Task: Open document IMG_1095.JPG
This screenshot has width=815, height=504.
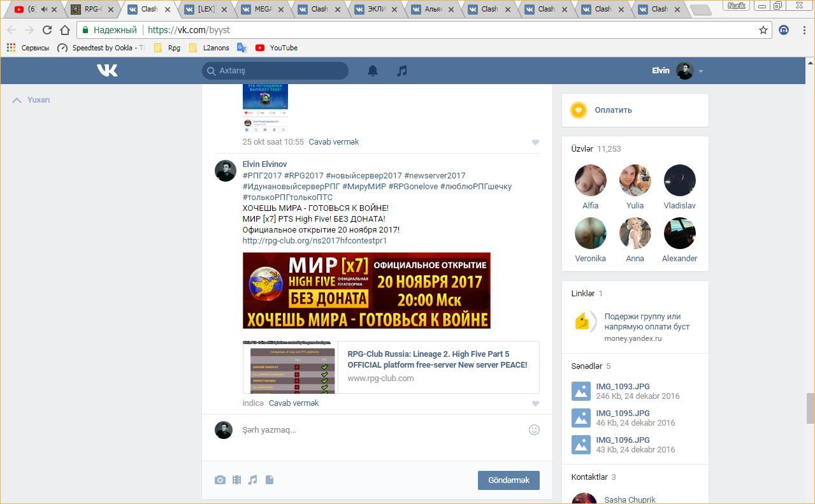Action: [x=623, y=413]
